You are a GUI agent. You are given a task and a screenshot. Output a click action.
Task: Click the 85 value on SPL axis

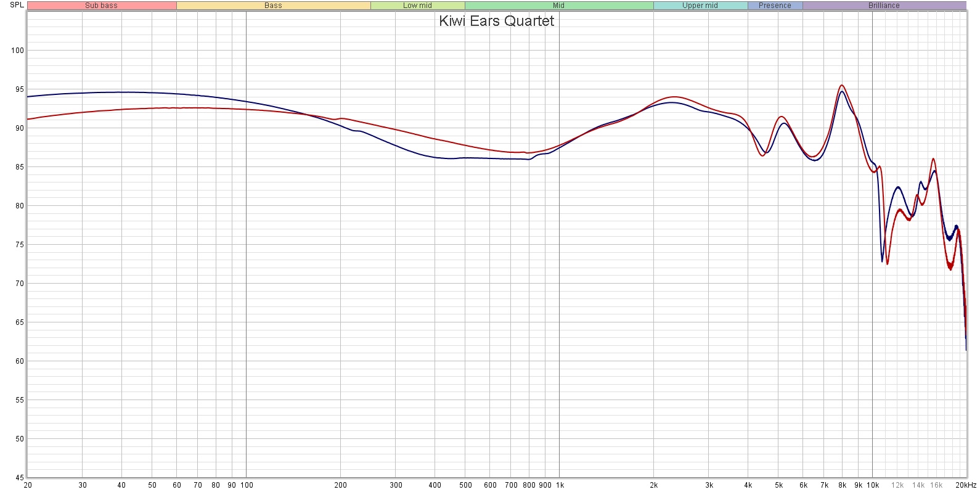[x=19, y=167]
